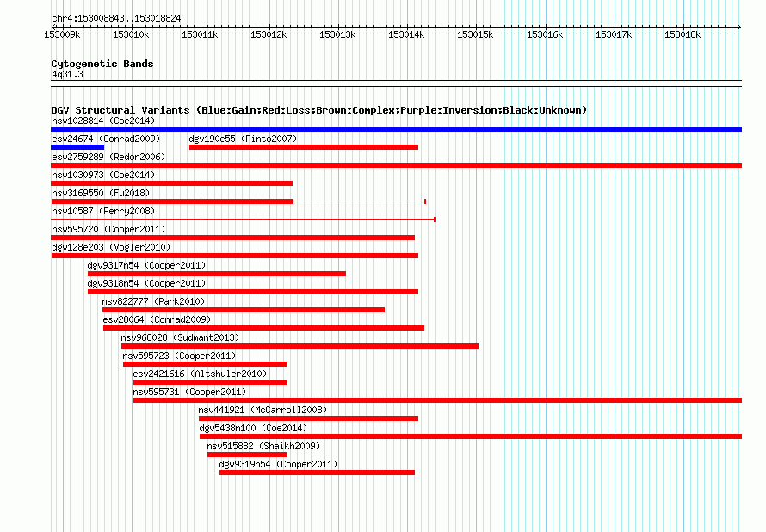Open dgv5438n100 (Coe2014) variant label

pos(253,428)
